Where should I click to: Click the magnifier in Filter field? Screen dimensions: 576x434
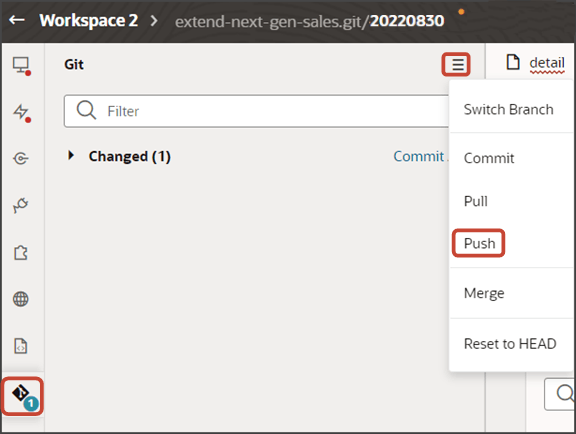coord(86,110)
